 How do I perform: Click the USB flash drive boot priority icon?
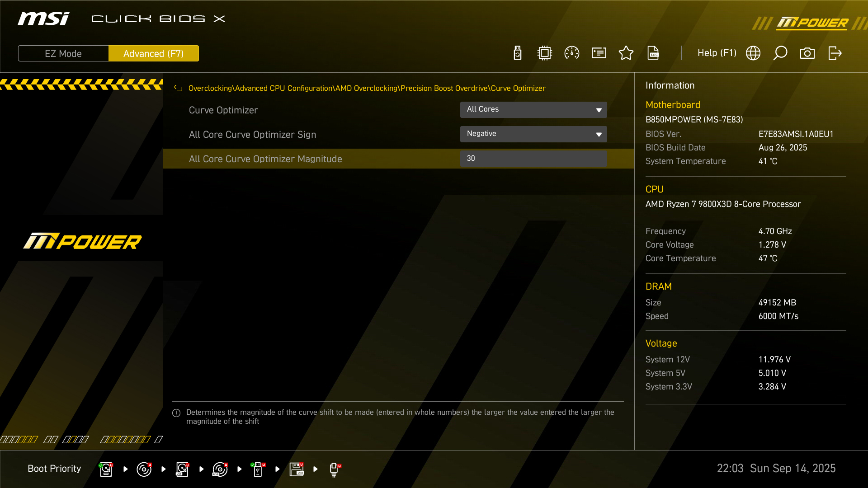(x=258, y=469)
